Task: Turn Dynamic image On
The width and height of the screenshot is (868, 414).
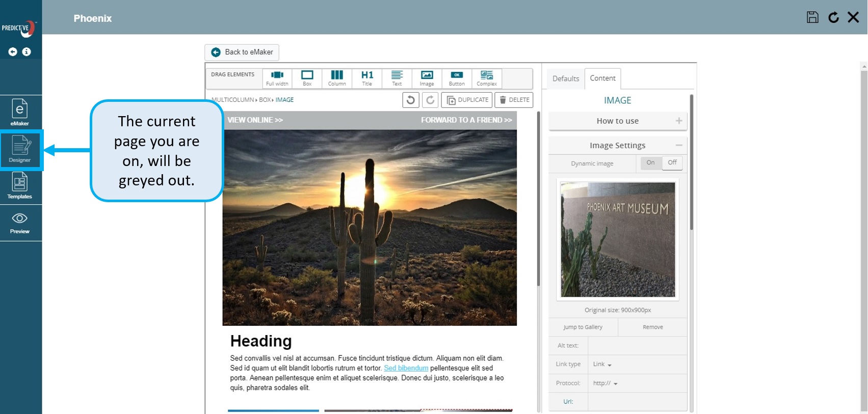Action: (x=650, y=163)
